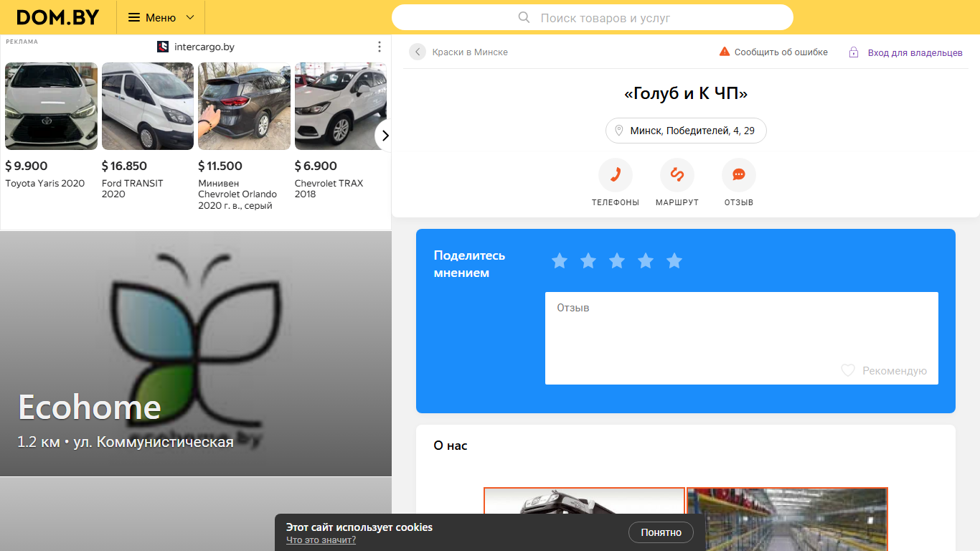Rate the company one star

(x=560, y=261)
